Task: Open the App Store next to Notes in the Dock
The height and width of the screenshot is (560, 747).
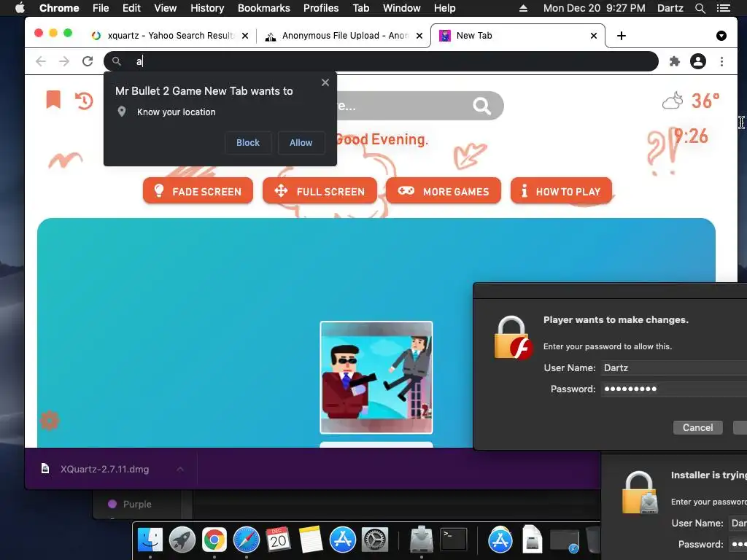Action: (x=343, y=540)
